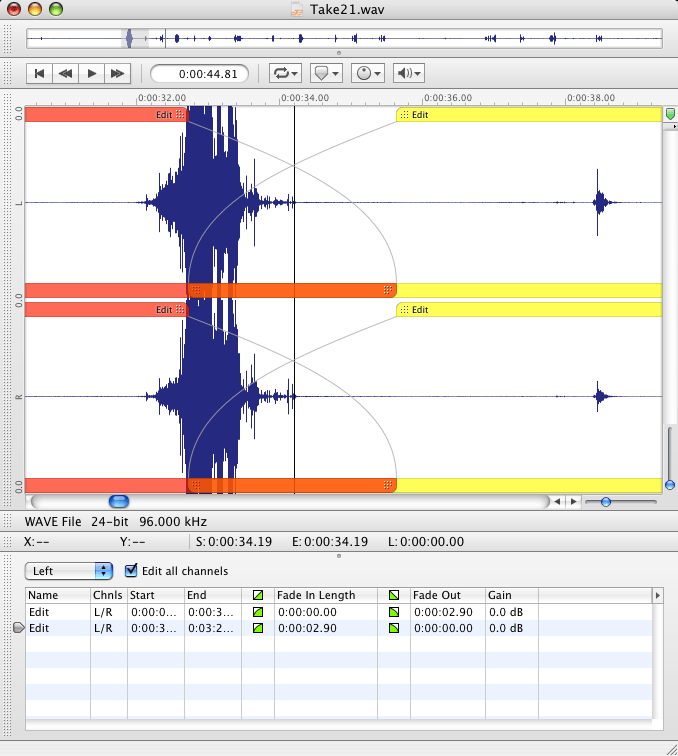The width and height of the screenshot is (678, 756).
Task: Open the Left channel selector popup
Action: (70, 571)
